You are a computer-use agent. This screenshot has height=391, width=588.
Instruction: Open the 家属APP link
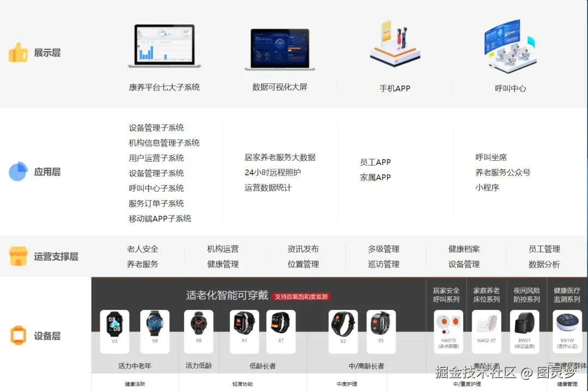pyautogui.click(x=375, y=177)
